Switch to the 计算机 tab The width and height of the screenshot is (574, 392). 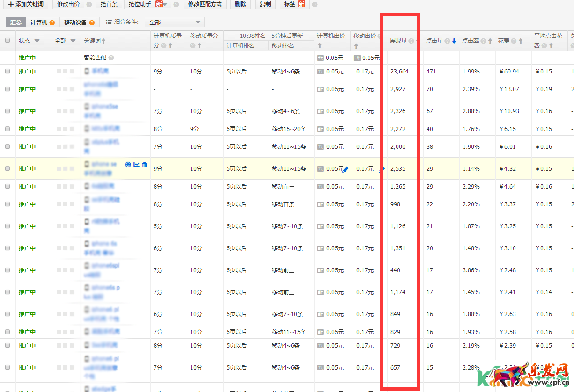43,22
